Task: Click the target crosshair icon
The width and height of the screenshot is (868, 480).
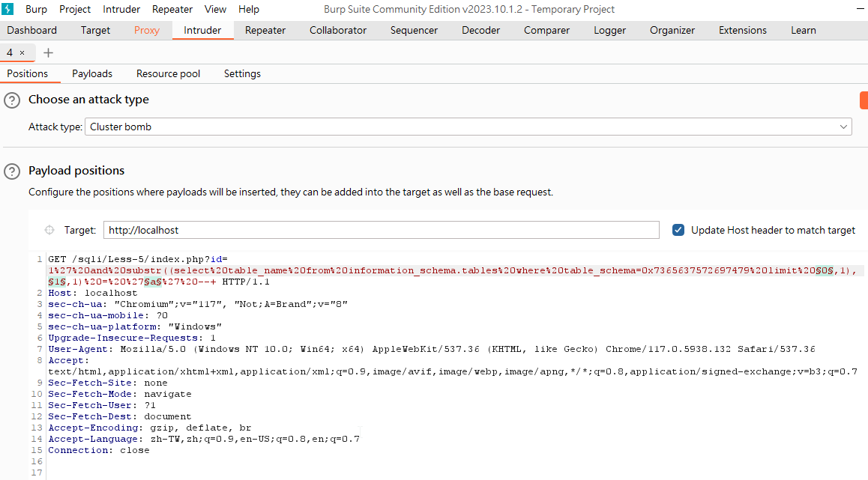Action: coord(49,230)
